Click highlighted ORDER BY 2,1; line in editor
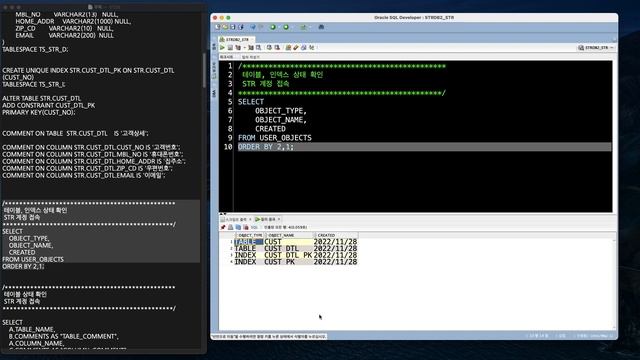Screen dimensions: 640x360 pos(424,147)
